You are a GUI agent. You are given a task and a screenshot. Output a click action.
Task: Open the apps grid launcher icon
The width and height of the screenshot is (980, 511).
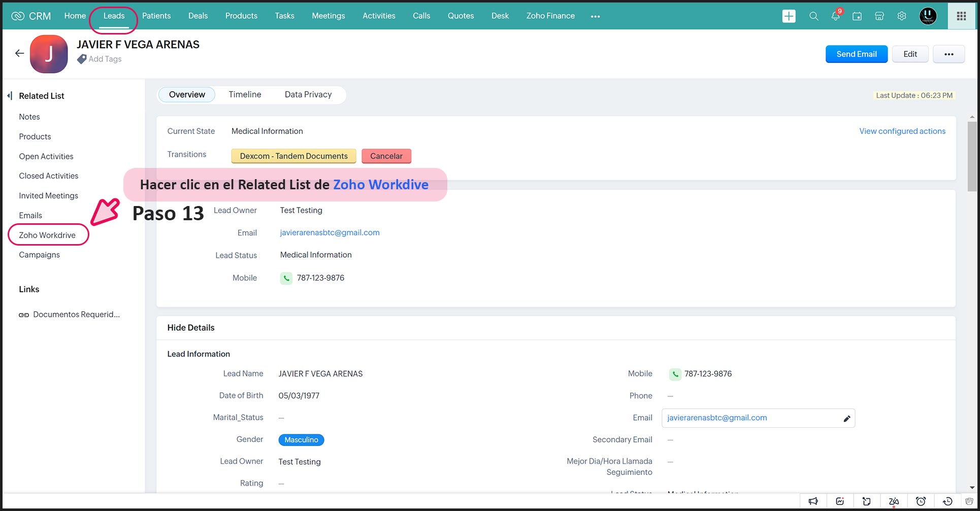coord(961,16)
